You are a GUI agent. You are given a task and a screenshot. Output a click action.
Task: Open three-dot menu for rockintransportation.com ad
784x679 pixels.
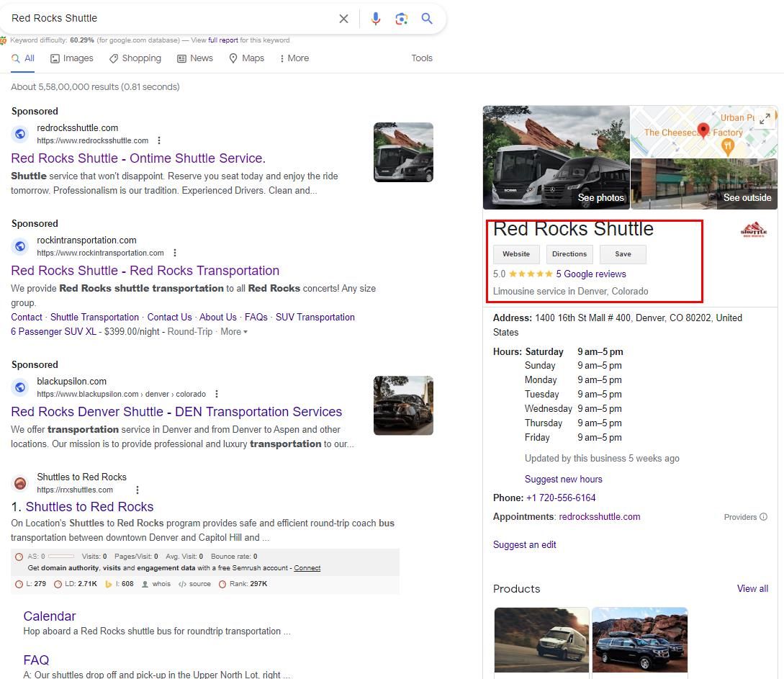[x=174, y=253]
